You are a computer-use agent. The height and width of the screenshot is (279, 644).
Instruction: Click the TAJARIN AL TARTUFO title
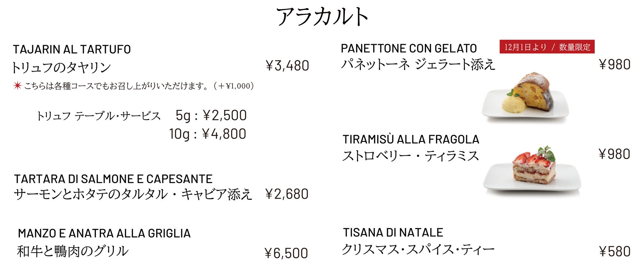click(x=72, y=50)
